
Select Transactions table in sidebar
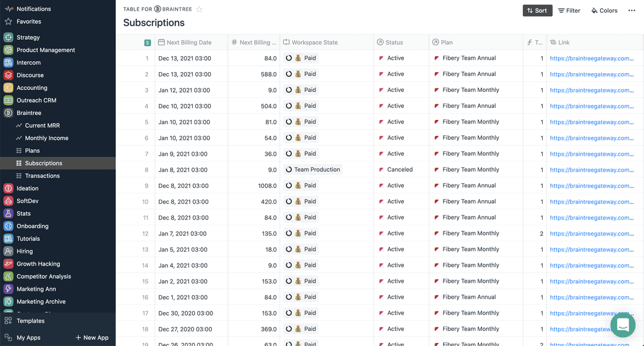(x=42, y=176)
